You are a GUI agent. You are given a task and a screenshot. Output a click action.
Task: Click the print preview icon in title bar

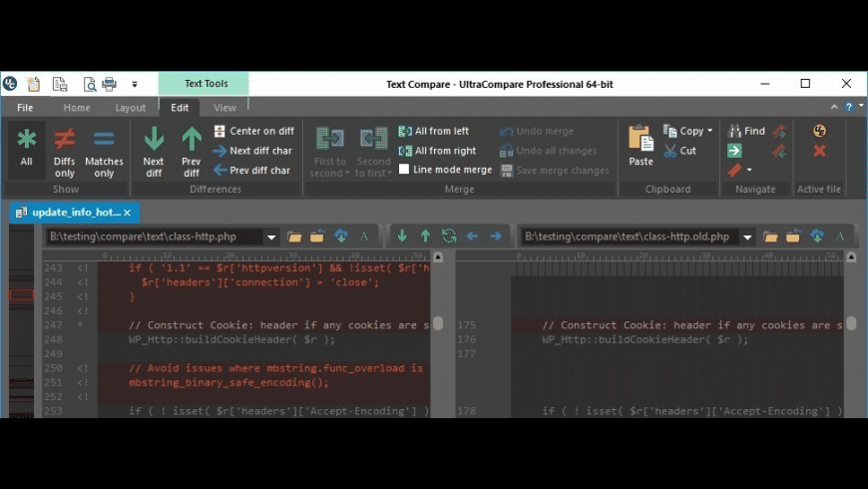point(90,84)
